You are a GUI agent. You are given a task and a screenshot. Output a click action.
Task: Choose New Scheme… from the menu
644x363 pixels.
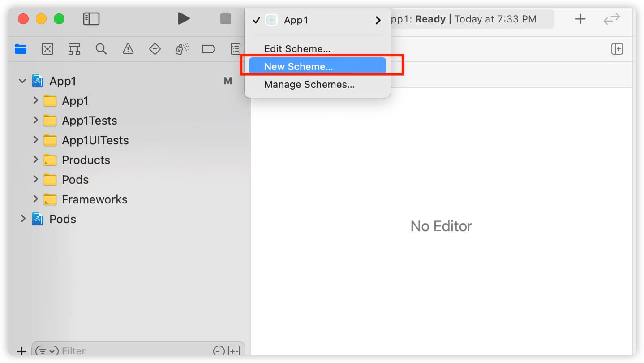click(x=317, y=66)
